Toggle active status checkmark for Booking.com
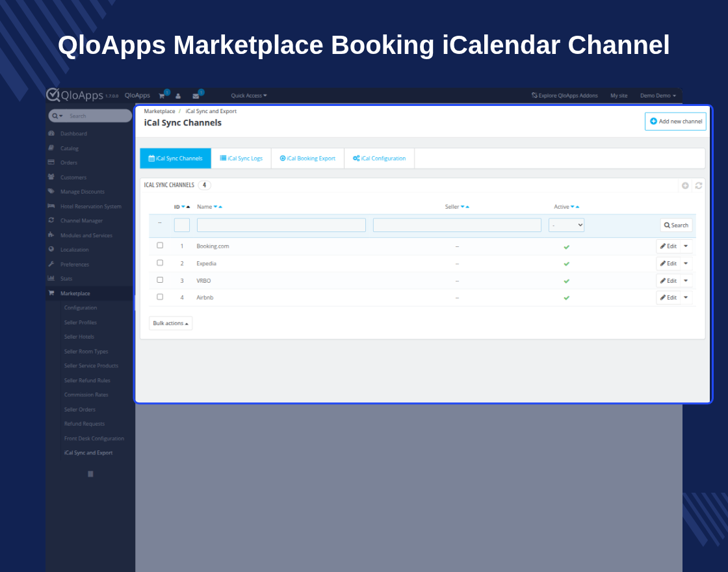 [566, 247]
